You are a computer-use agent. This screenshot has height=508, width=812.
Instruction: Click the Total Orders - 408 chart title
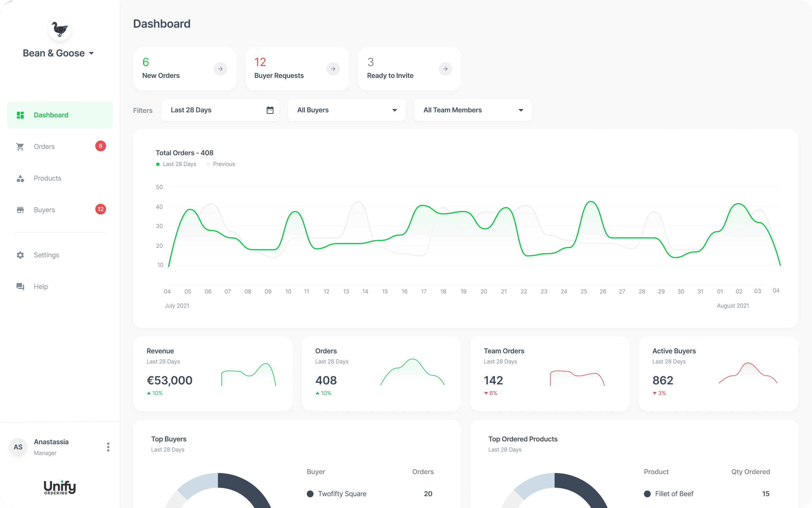[x=185, y=153]
